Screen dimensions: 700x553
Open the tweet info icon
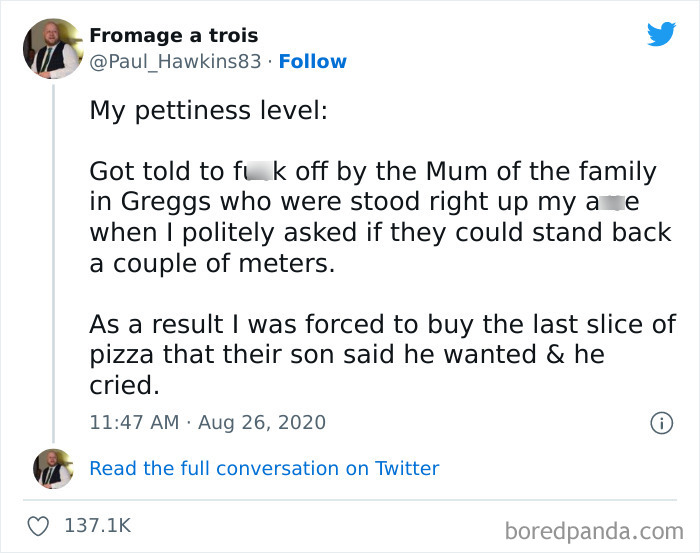[660, 423]
